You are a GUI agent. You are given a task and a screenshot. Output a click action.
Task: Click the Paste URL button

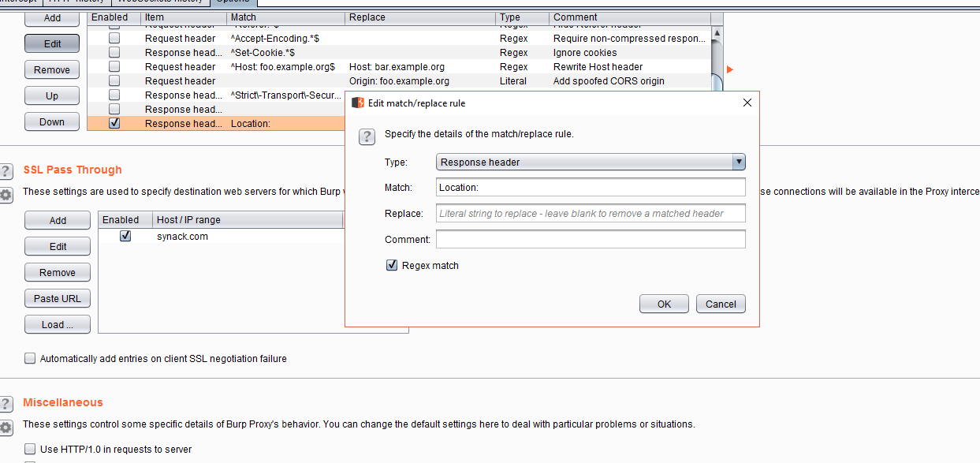58,299
